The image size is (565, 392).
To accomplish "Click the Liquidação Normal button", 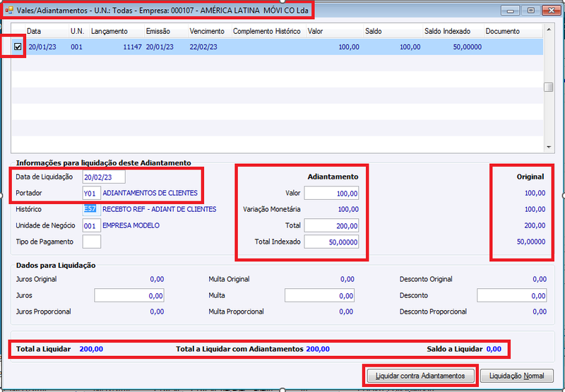I will click(517, 376).
